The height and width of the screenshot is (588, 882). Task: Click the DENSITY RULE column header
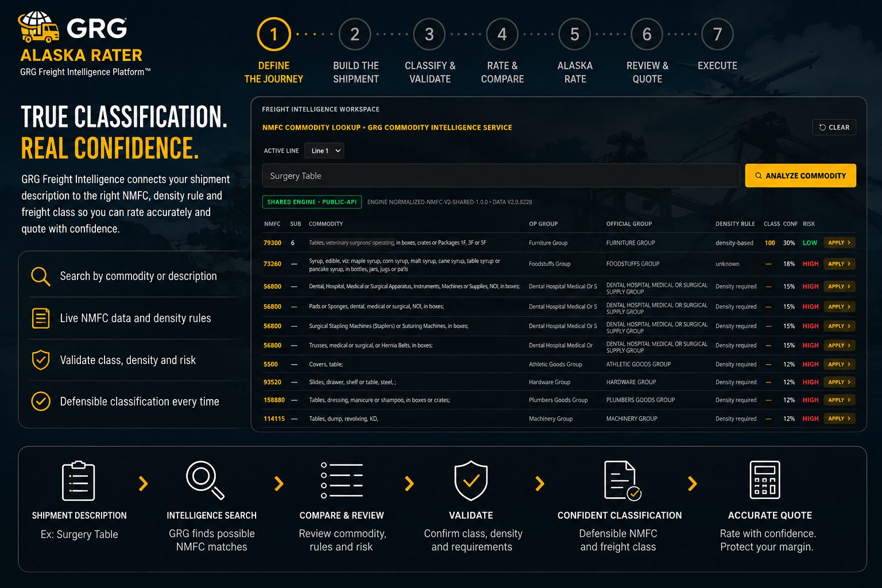click(x=735, y=224)
